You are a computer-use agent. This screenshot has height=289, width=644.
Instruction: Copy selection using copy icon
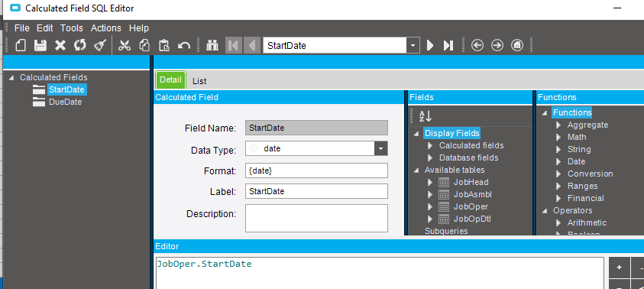pyautogui.click(x=144, y=45)
